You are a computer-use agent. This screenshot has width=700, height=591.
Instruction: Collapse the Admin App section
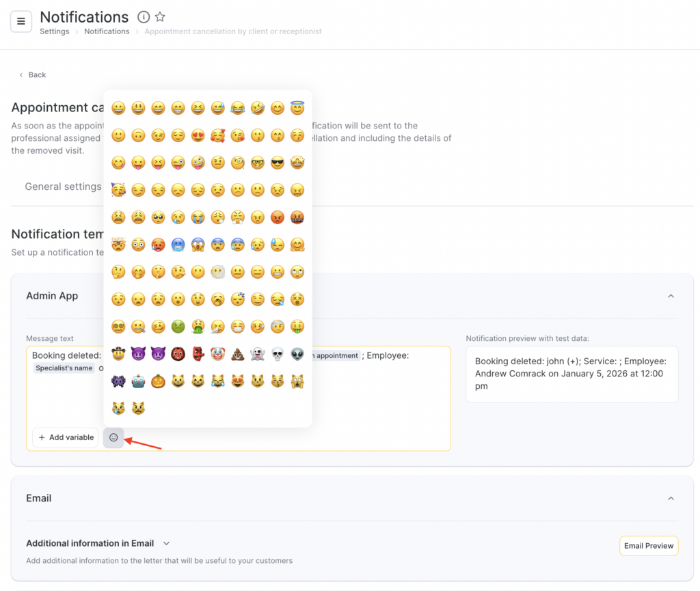[671, 296]
